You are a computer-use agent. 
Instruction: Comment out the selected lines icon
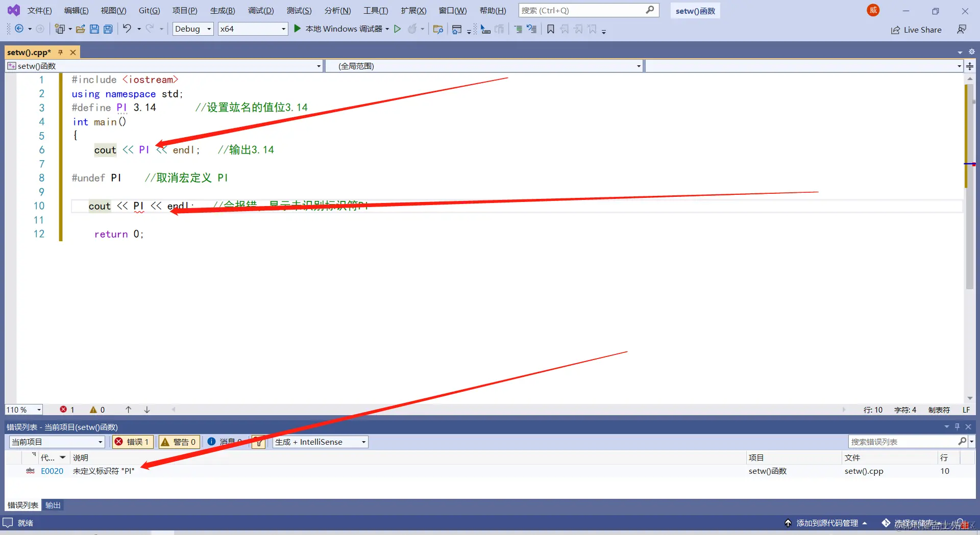click(x=518, y=29)
